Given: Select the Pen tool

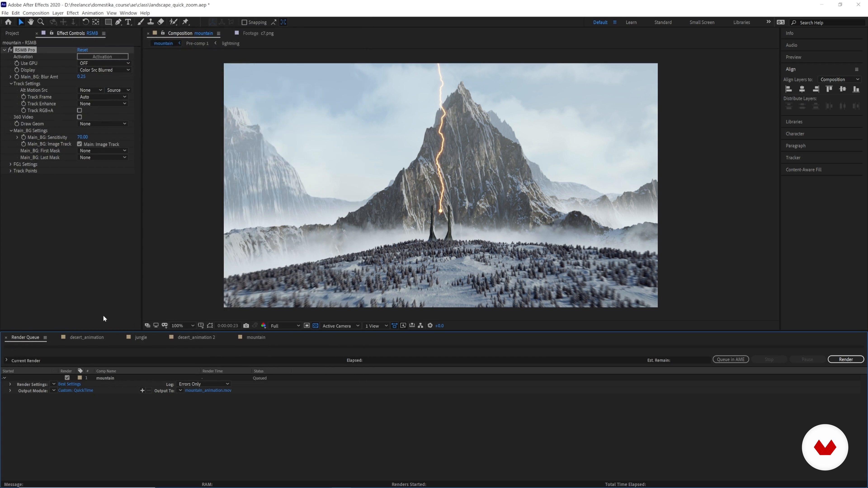Looking at the screenshot, I should pos(118,22).
